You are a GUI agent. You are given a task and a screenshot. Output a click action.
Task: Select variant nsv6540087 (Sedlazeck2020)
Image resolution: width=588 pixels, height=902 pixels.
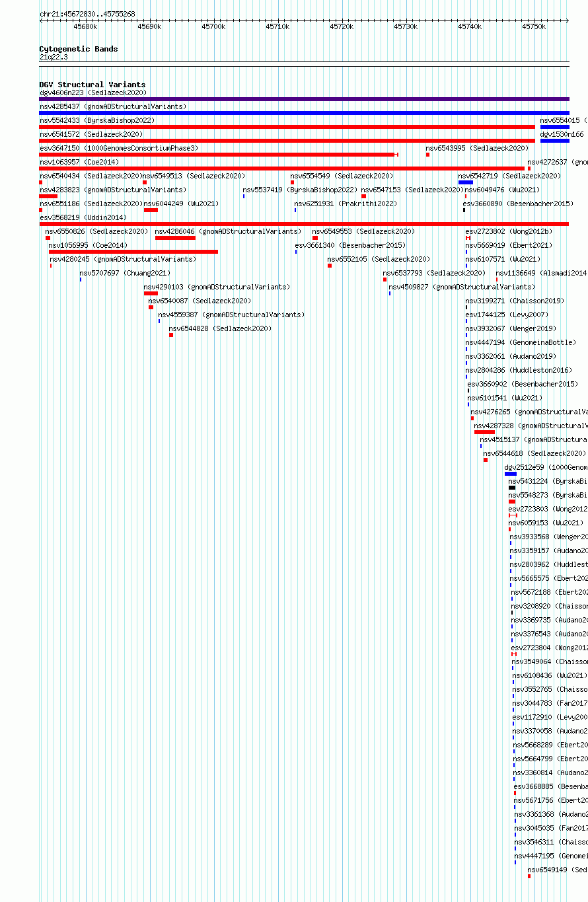[x=200, y=301]
